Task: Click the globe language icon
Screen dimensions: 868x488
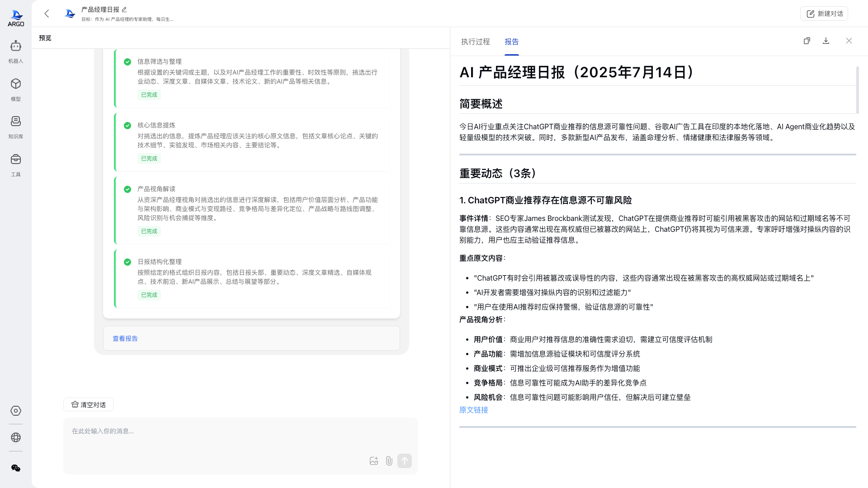Action: [x=16, y=437]
